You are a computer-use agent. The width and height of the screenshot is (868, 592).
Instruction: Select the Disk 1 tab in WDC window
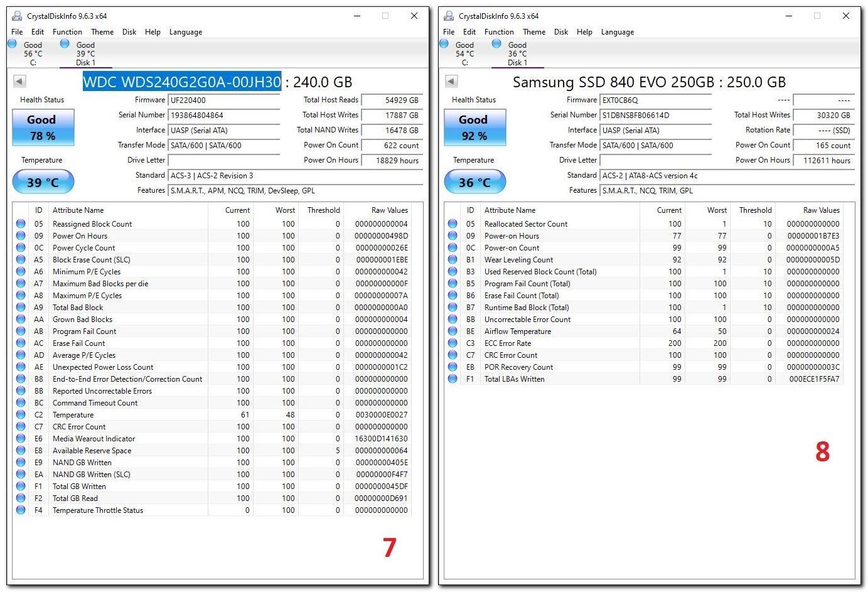click(86, 53)
